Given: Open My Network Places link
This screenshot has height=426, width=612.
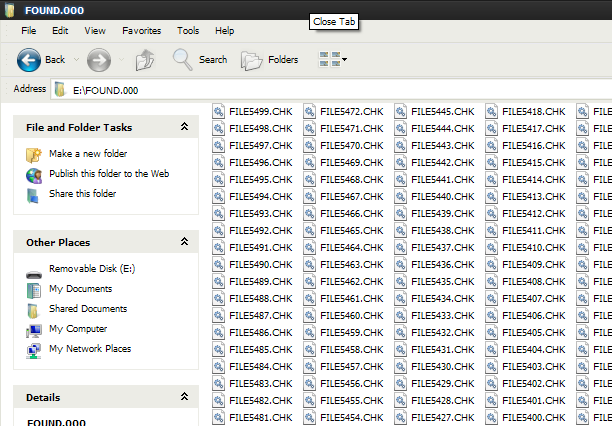Looking at the screenshot, I should (90, 349).
